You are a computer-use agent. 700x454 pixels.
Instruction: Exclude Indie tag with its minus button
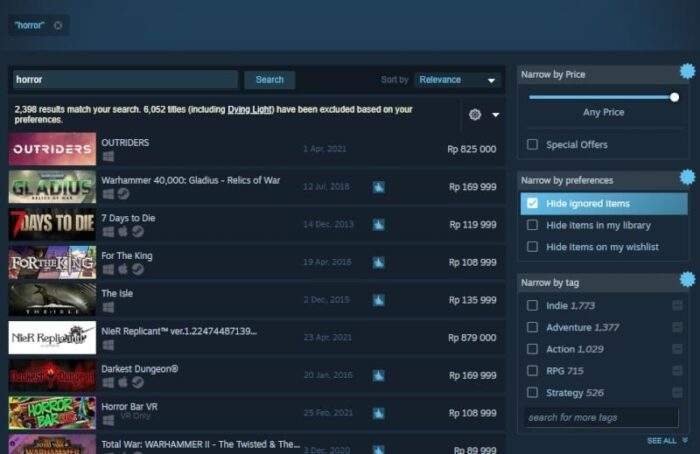click(x=677, y=305)
